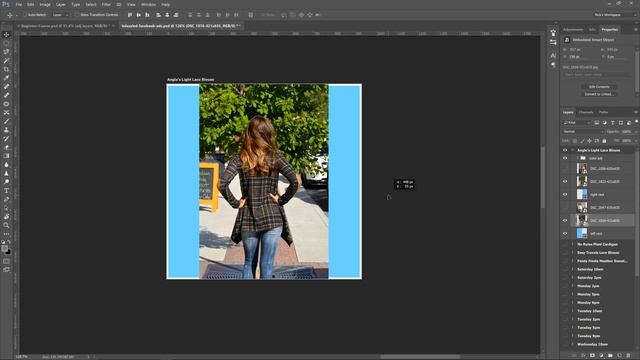
Task: Toggle layer filtering on/off switch
Action: (x=636, y=122)
